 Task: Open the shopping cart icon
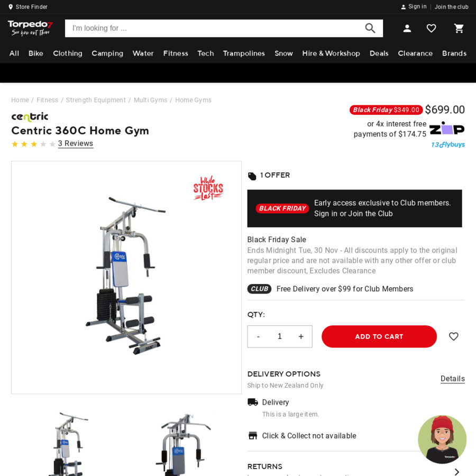tap(459, 29)
